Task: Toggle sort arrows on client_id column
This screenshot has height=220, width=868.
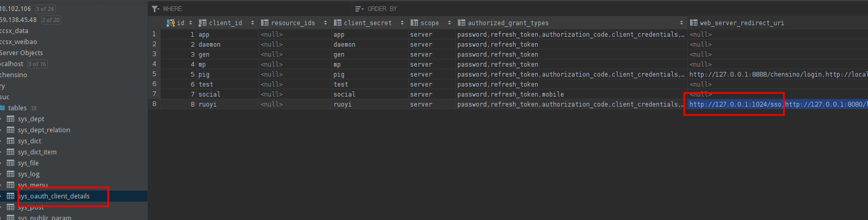Action: point(253,23)
